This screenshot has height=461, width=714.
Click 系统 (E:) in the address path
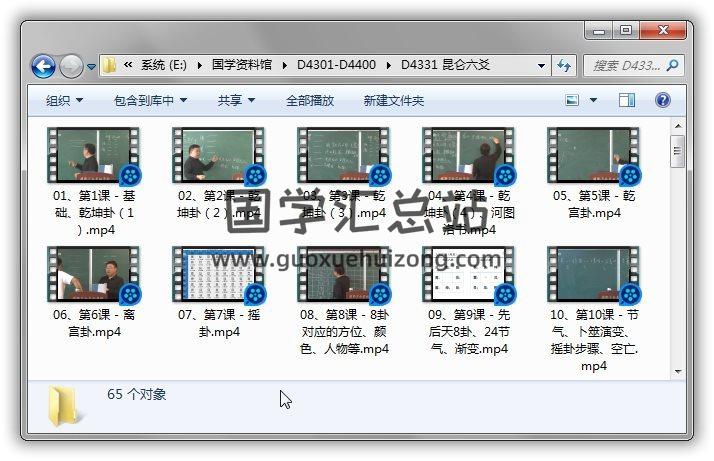[x=163, y=65]
